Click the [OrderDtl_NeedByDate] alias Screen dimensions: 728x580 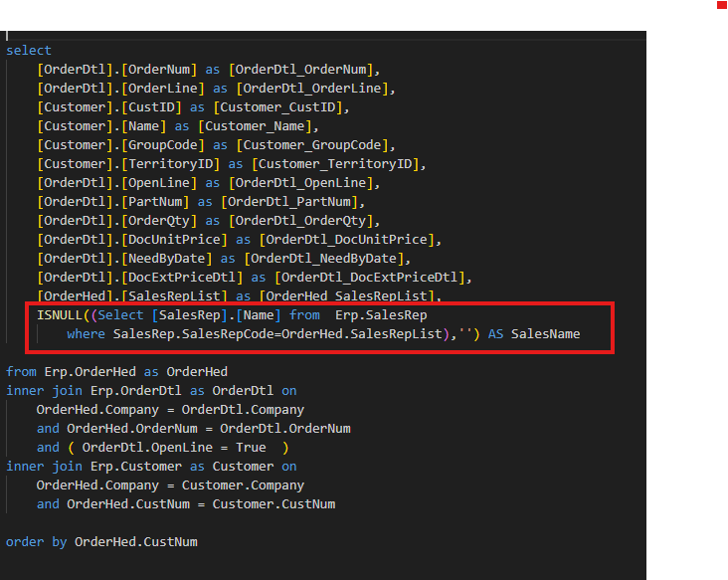click(x=324, y=259)
